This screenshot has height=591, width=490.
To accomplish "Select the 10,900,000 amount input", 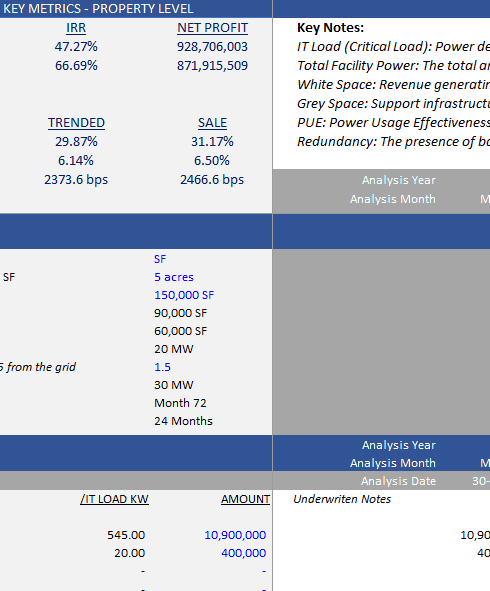I will pos(235,535).
